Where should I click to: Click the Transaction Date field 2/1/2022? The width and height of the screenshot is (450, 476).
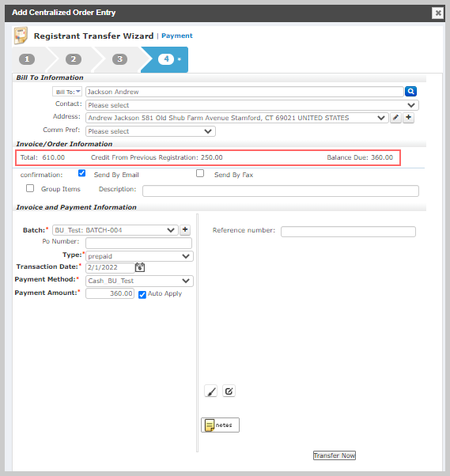[x=110, y=267]
